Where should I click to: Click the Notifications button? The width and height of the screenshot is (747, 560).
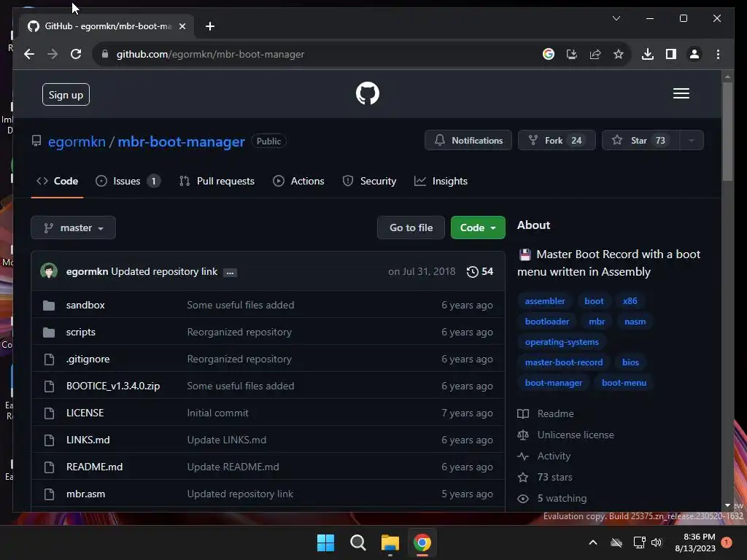tap(468, 141)
